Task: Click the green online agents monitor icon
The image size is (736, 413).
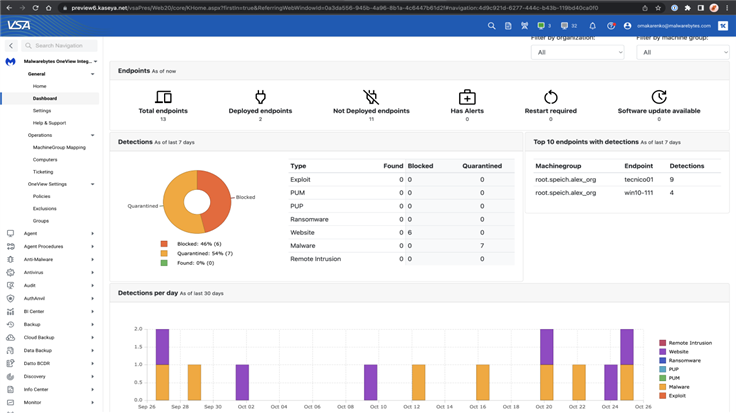Action: (541, 26)
